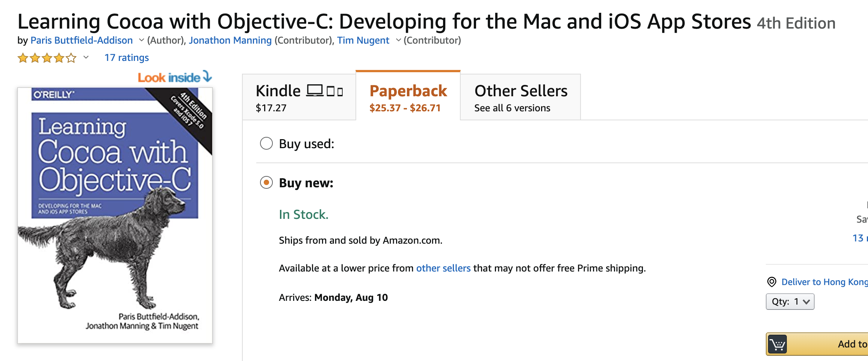
Task: Click the other sellers link
Action: click(x=443, y=268)
